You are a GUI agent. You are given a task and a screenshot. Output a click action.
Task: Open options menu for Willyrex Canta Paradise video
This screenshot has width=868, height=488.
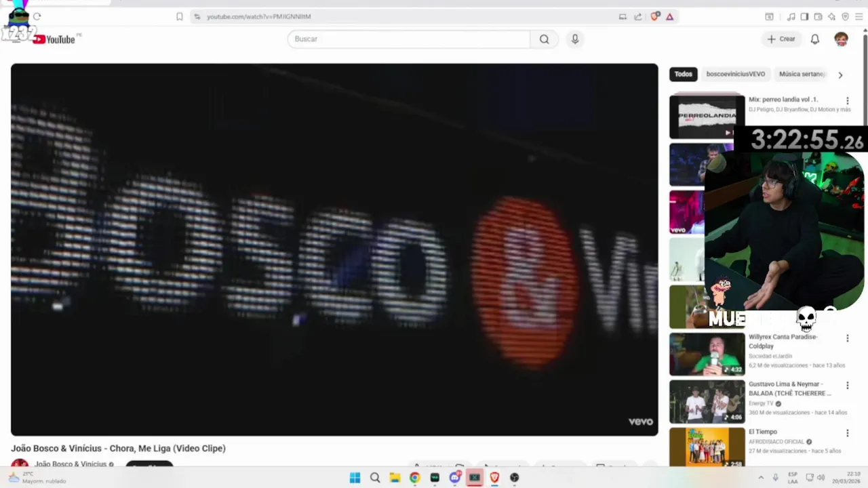click(x=847, y=338)
